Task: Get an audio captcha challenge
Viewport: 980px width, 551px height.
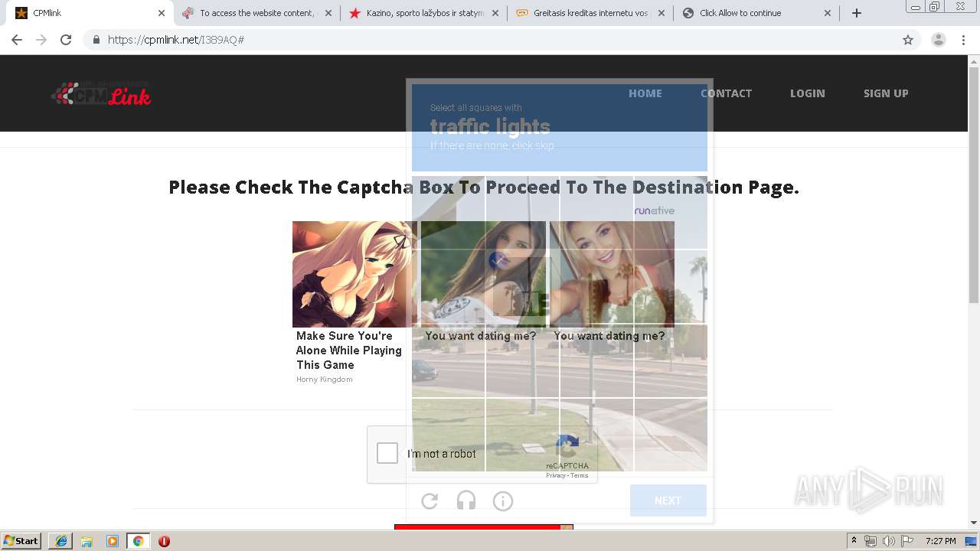Action: [x=466, y=501]
